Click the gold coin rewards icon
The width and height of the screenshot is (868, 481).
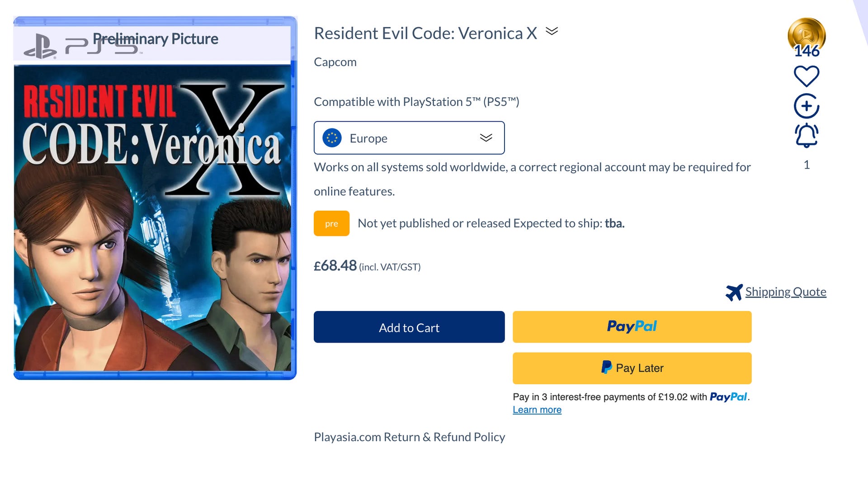[x=807, y=36]
